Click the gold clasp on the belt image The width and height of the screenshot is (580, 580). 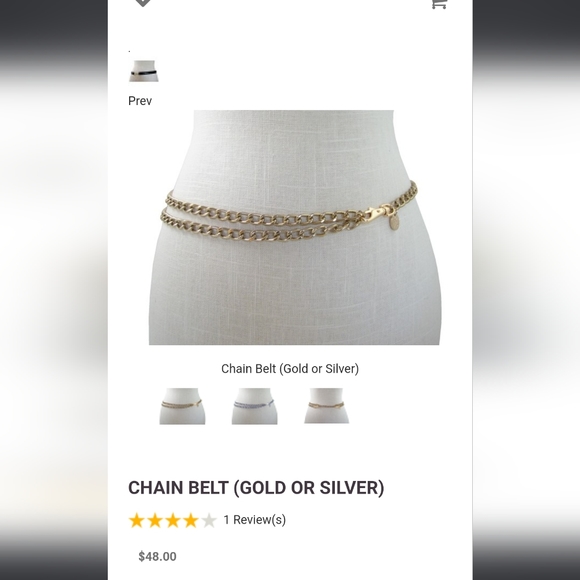(x=377, y=212)
